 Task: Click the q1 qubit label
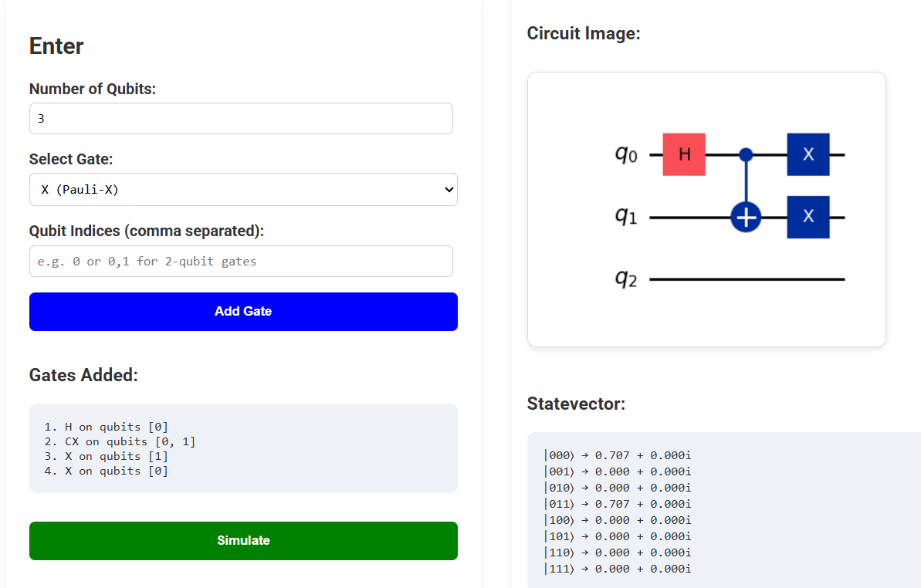(x=626, y=217)
